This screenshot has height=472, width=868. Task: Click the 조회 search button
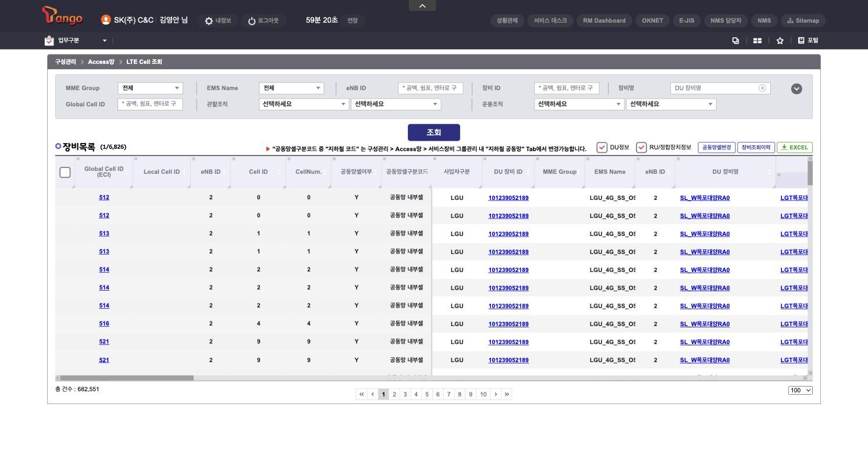(434, 133)
